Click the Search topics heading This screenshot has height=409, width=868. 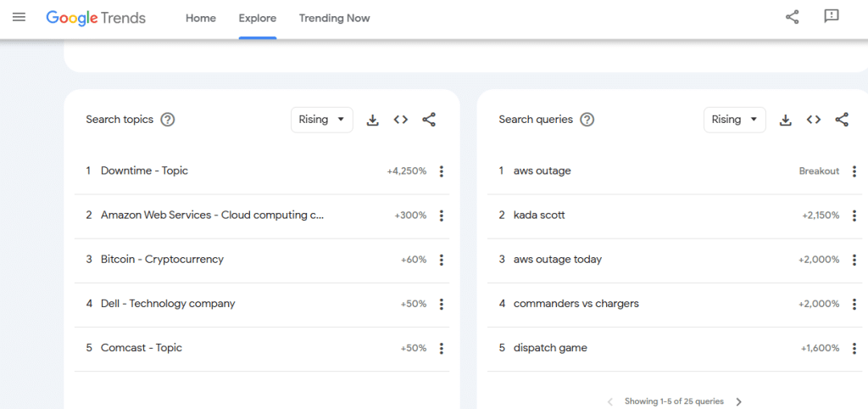pyautogui.click(x=120, y=120)
